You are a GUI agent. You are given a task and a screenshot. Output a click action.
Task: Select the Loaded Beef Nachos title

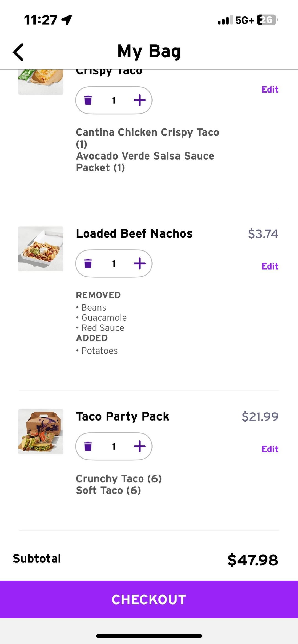(x=134, y=233)
